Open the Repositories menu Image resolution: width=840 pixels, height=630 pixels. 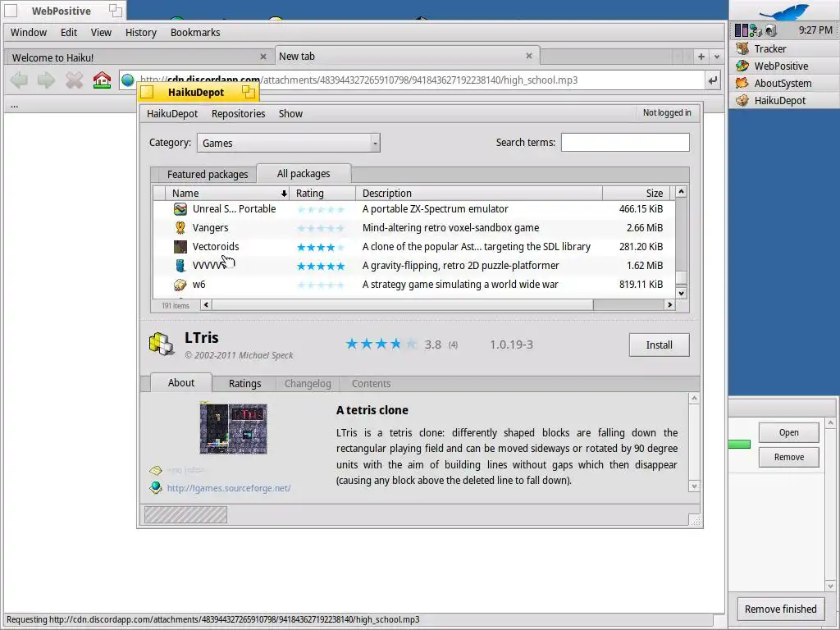[x=239, y=113]
